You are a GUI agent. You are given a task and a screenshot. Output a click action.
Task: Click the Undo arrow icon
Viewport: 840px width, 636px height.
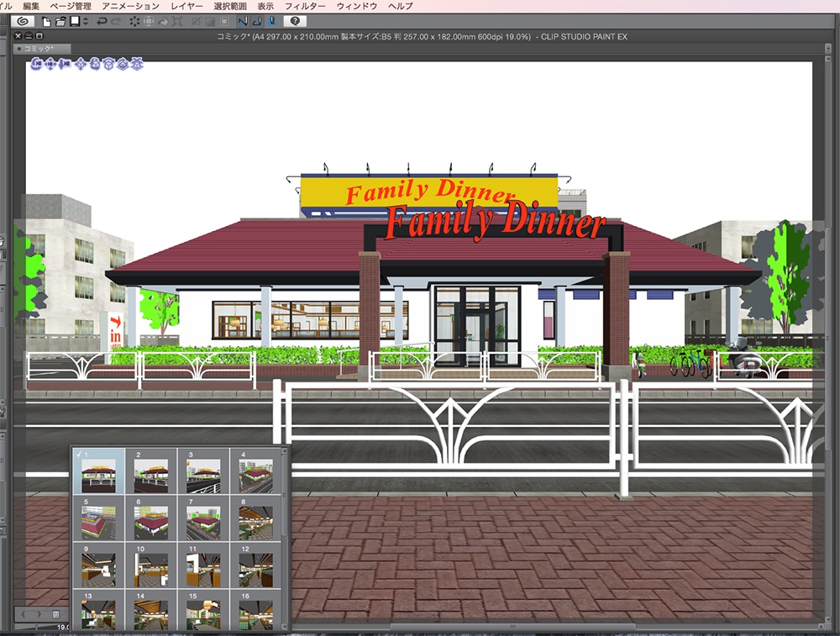(x=102, y=22)
